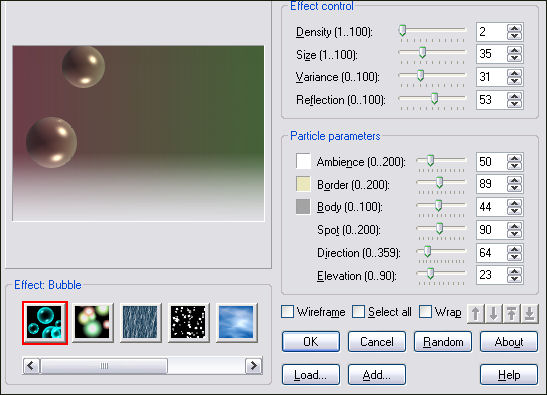Click the move up arrow icon
The height and width of the screenshot is (395, 547).
click(475, 313)
